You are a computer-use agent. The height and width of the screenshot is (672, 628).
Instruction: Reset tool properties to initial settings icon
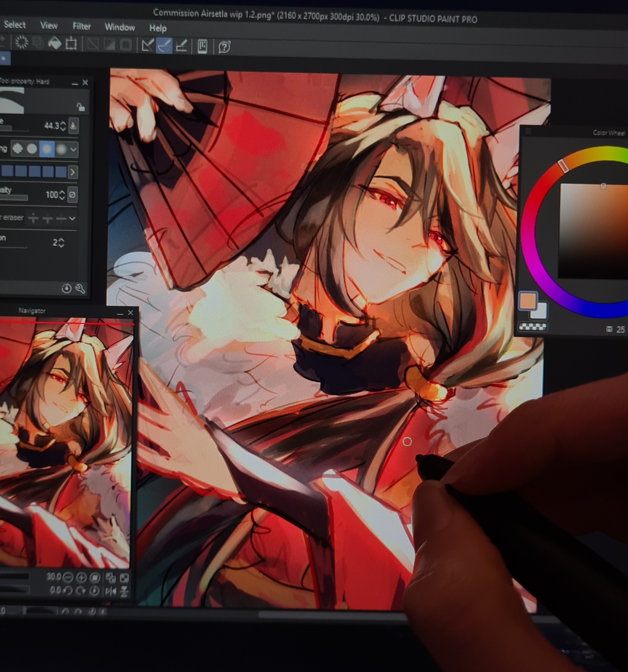pyautogui.click(x=67, y=288)
